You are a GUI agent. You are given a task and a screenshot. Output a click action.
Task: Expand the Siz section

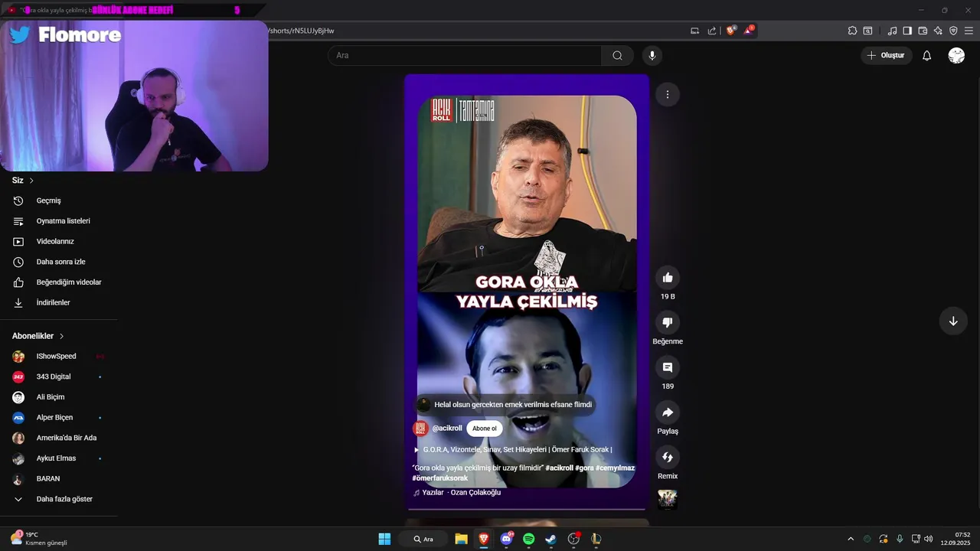click(x=23, y=181)
